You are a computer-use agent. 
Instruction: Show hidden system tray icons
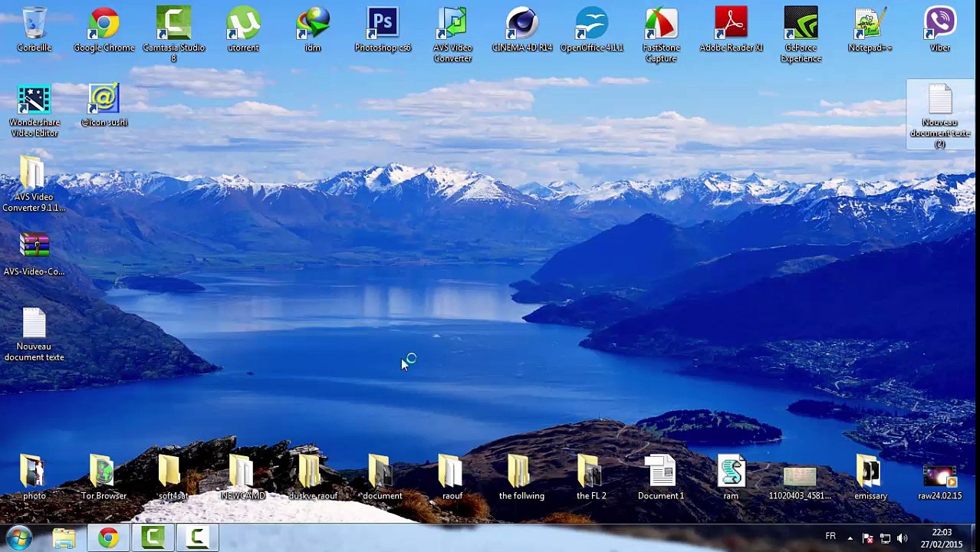850,538
